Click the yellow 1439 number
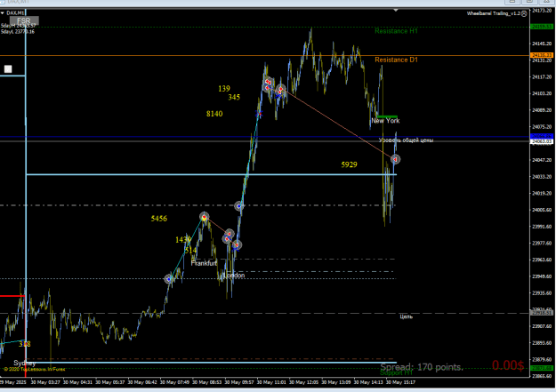 [183, 240]
